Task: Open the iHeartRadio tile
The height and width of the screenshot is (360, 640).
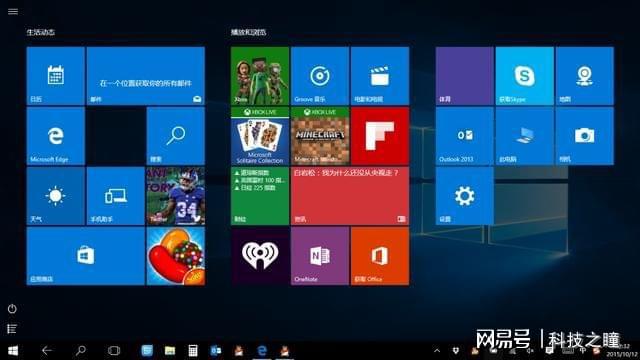Action: (x=260, y=256)
